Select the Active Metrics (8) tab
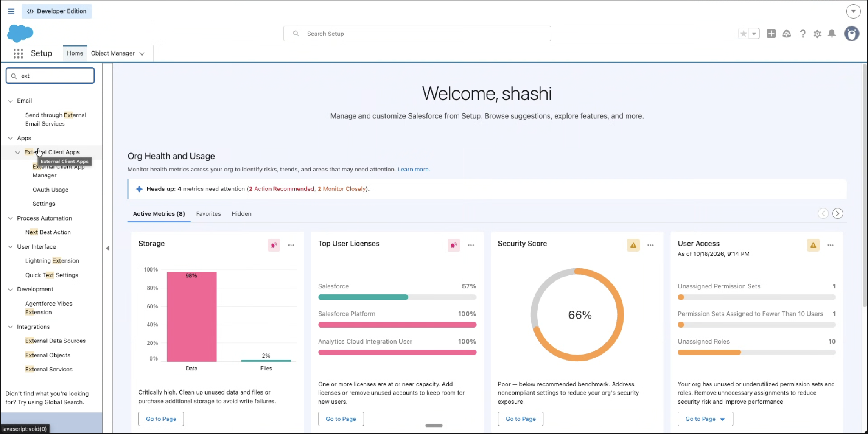868x434 pixels. click(x=159, y=213)
